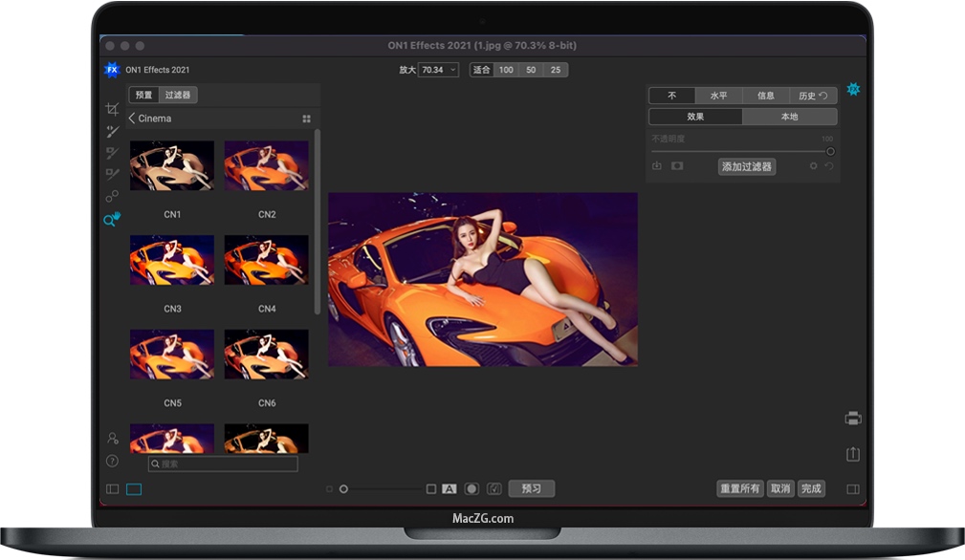Open the grid view icon beside Cinema
Viewport: 965px width, 560px height.
[306, 118]
